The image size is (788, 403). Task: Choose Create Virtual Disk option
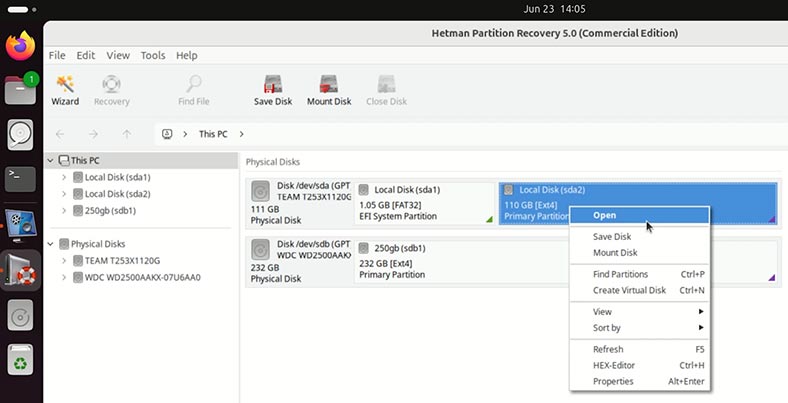coord(639,290)
